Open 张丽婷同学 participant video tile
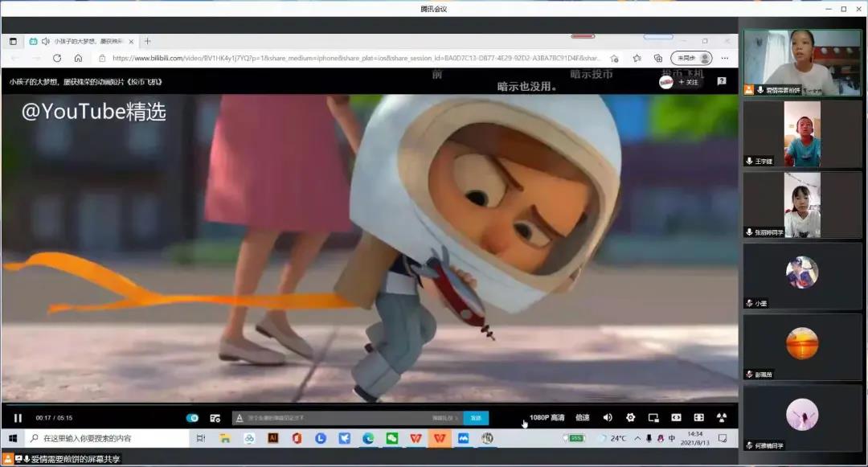Screen dimensions: 868x467 [802, 205]
